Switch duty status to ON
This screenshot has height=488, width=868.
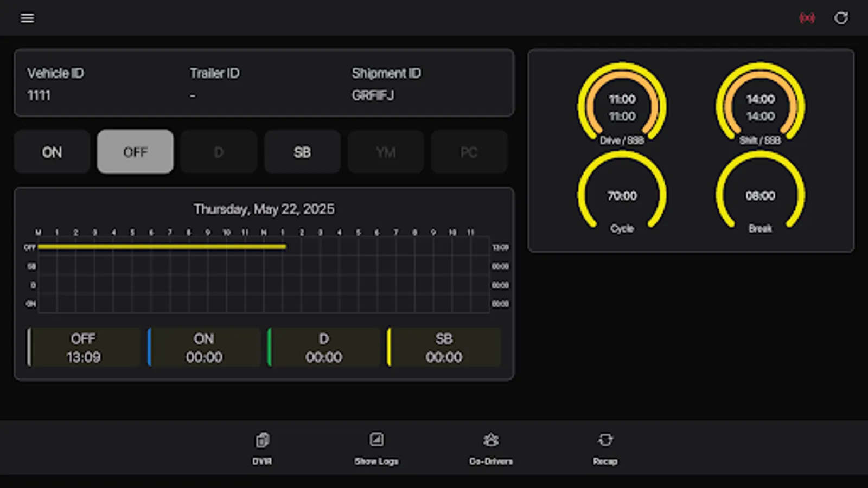coord(52,152)
